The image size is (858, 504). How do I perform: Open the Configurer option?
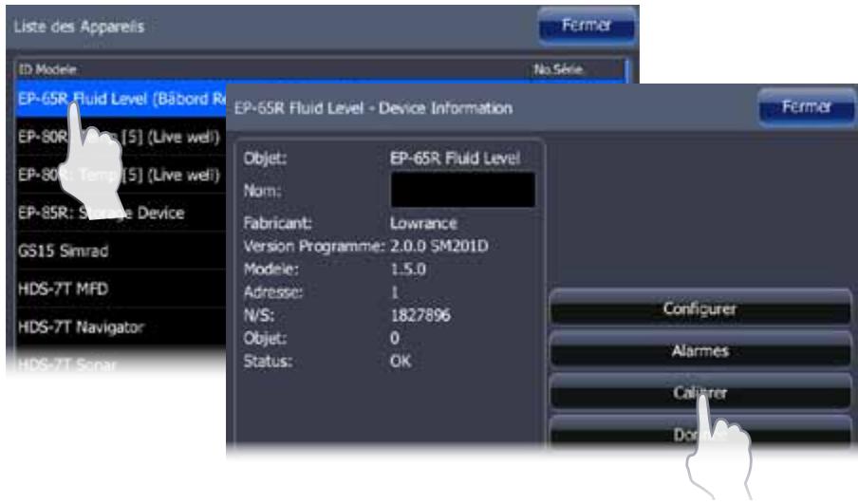point(699,308)
